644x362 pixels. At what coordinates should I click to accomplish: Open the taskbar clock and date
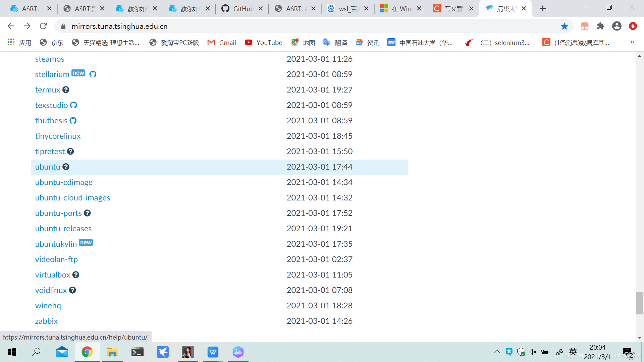[597, 352]
